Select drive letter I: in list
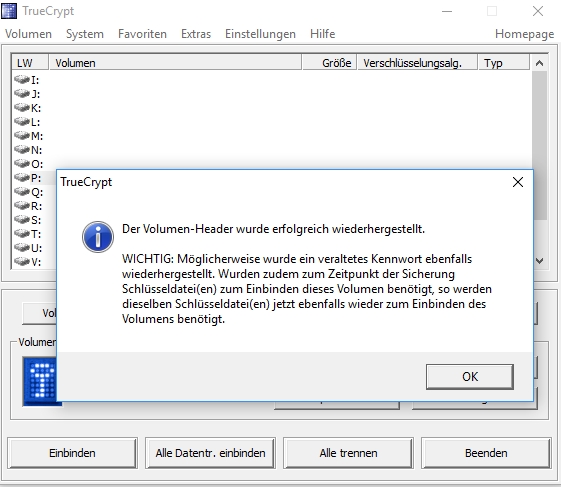561x487 pixels. coord(27,80)
